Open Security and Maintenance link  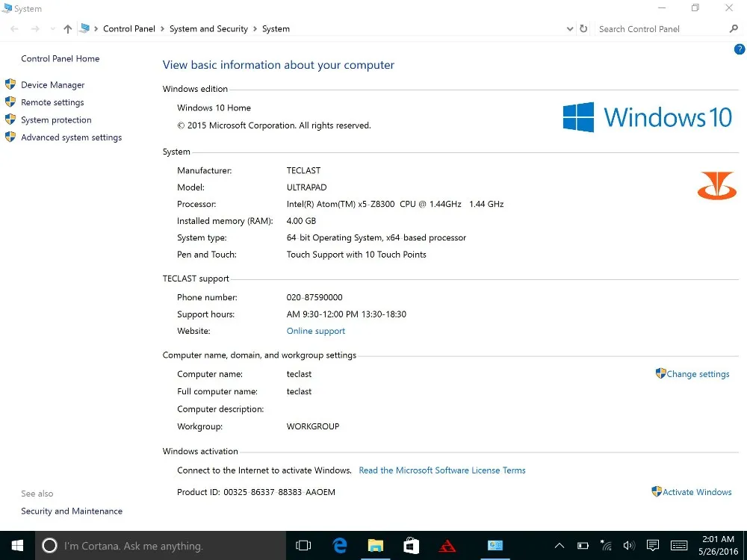pos(72,511)
